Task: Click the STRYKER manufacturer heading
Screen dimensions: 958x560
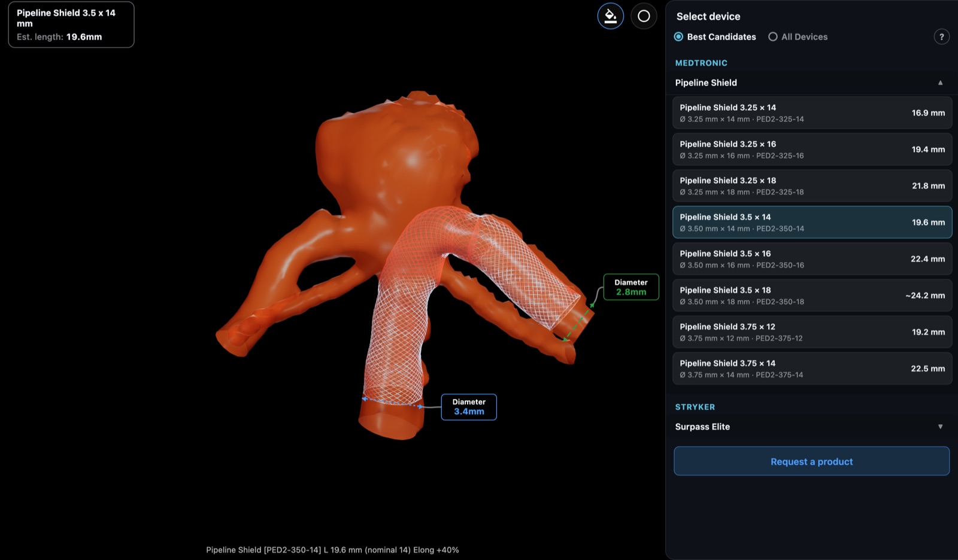Action: tap(695, 407)
